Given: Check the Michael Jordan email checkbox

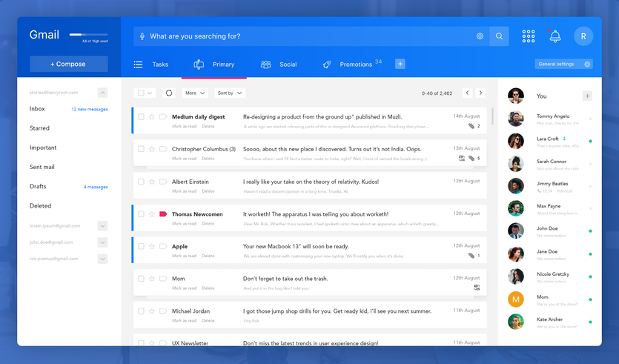Looking at the screenshot, I should [x=141, y=311].
